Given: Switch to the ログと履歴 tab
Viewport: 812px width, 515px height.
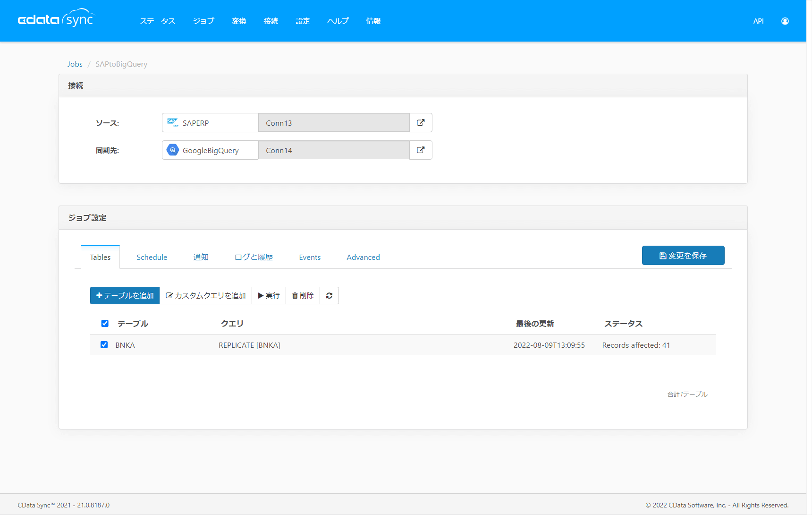Looking at the screenshot, I should click(x=254, y=257).
